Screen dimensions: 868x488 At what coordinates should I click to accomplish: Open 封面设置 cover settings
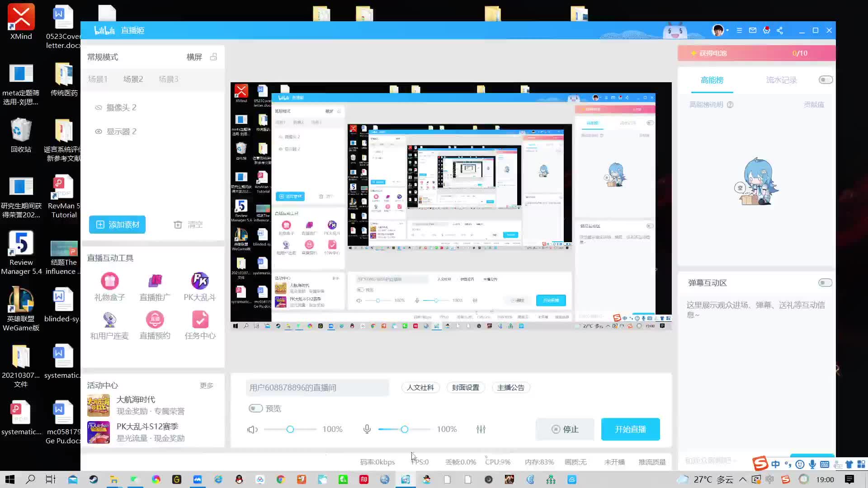[x=466, y=388]
